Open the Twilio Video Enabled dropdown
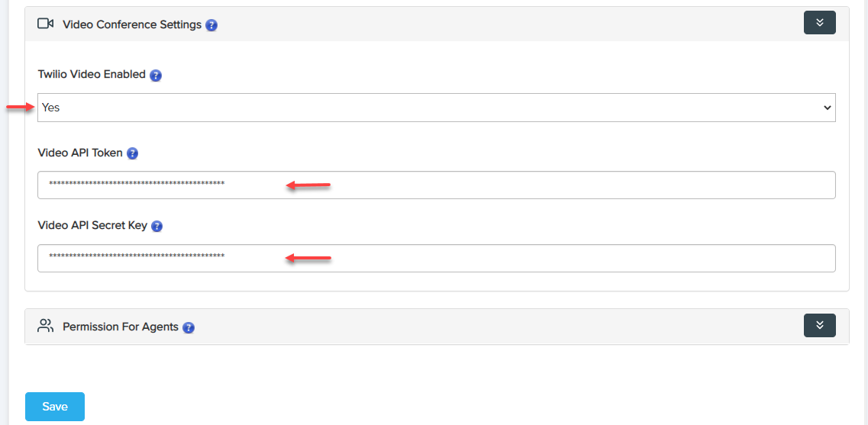Viewport: 868px width, 425px height. coord(436,108)
